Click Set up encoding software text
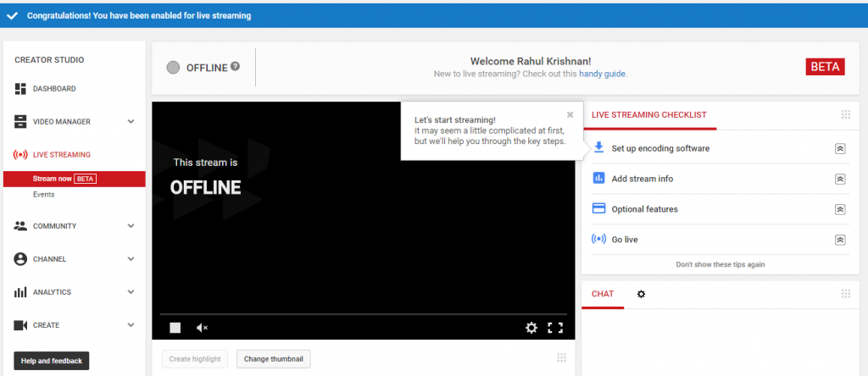Image resolution: width=868 pixels, height=376 pixels. 660,149
